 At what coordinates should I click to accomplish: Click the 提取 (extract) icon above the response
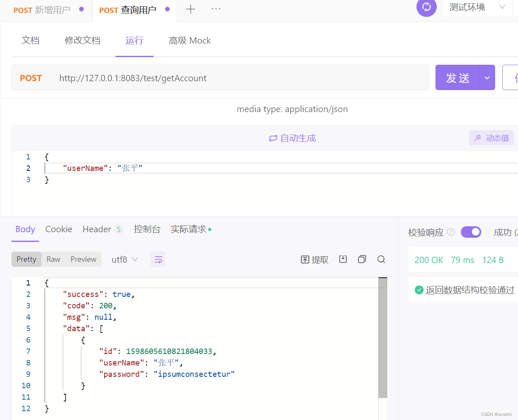tap(314, 259)
